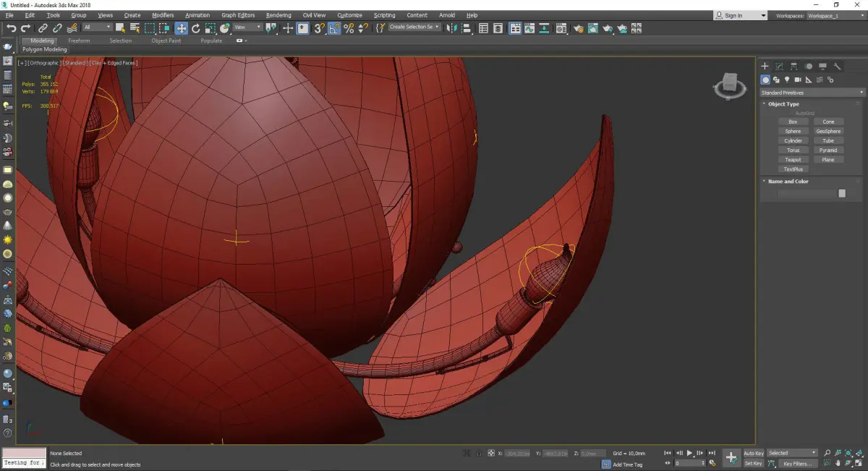This screenshot has width=868, height=471.
Task: Open the Schematic View icon
Action: coord(543,28)
